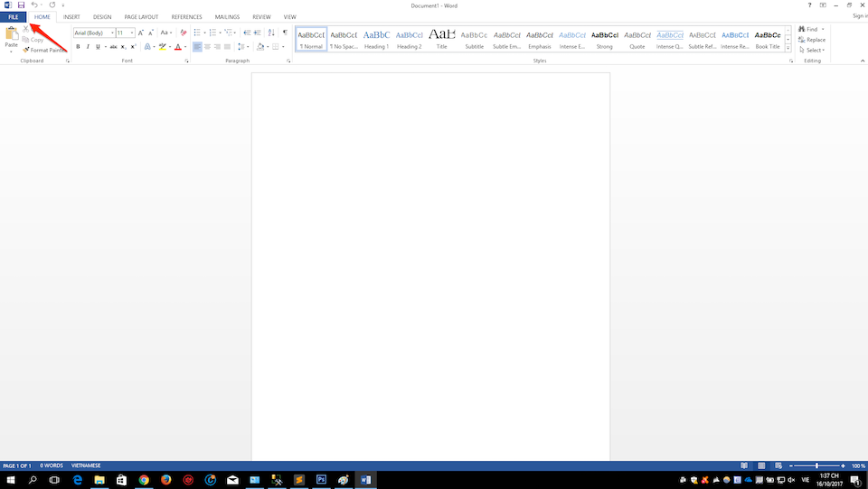868x489 pixels.
Task: Open Microsoft Edge from taskbar
Action: tap(78, 480)
